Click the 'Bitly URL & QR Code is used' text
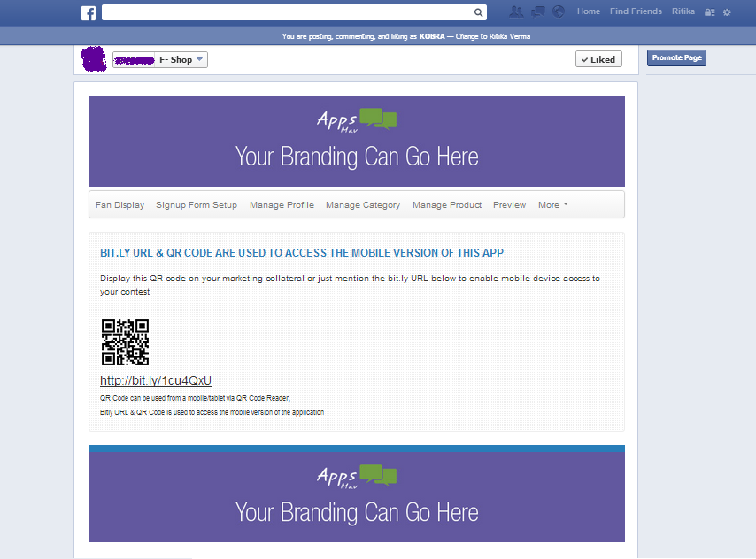Screen dimensions: 756x559 (x=212, y=412)
